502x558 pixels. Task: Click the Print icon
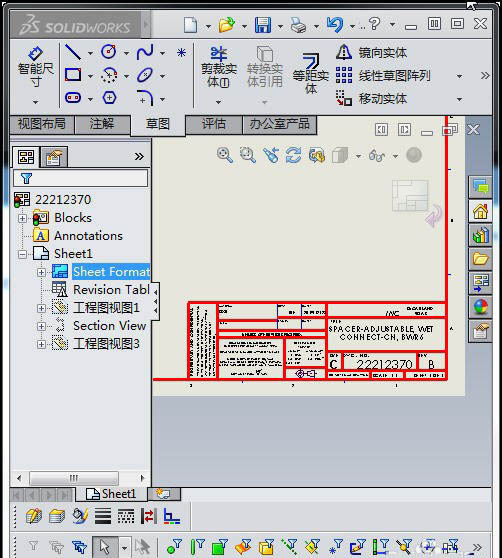(298, 25)
